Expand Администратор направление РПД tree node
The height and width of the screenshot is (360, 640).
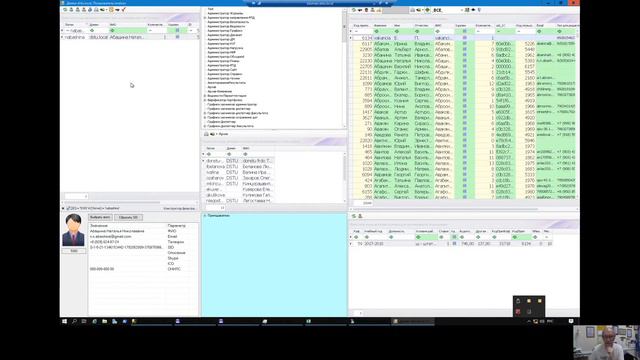pyautogui.click(x=205, y=18)
